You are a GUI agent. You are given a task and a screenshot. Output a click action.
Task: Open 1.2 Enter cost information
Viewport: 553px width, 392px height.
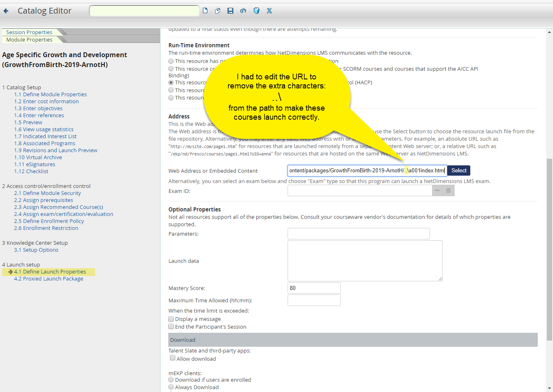pyautogui.click(x=46, y=101)
